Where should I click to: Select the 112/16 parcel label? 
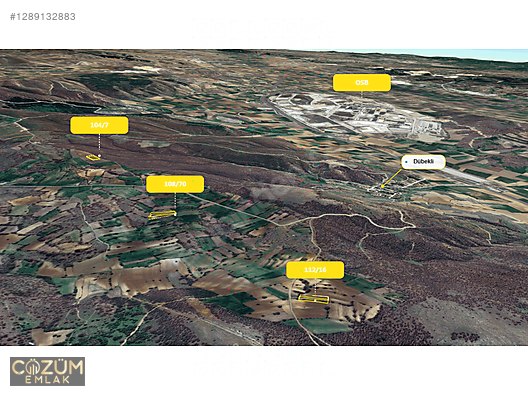(315, 270)
